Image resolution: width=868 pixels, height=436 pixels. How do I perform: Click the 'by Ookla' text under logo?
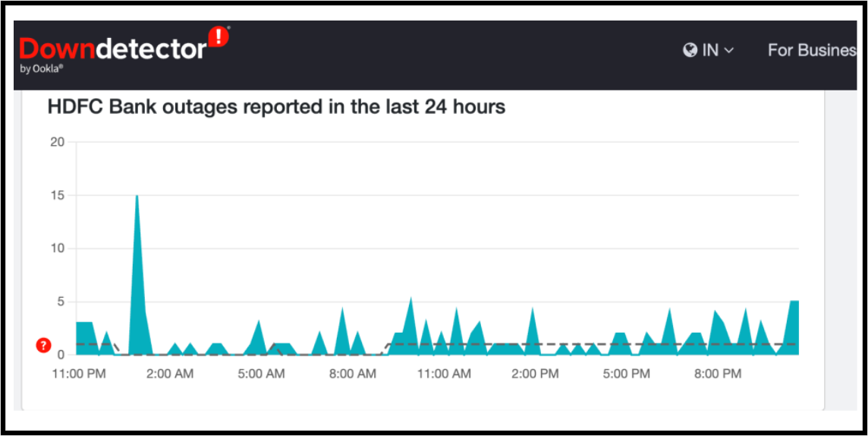(42, 68)
